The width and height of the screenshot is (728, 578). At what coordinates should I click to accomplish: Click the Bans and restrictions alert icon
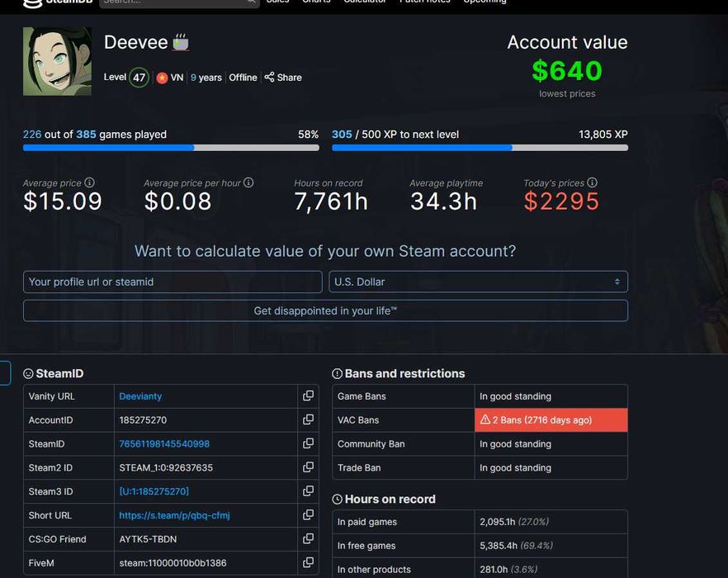(337, 373)
